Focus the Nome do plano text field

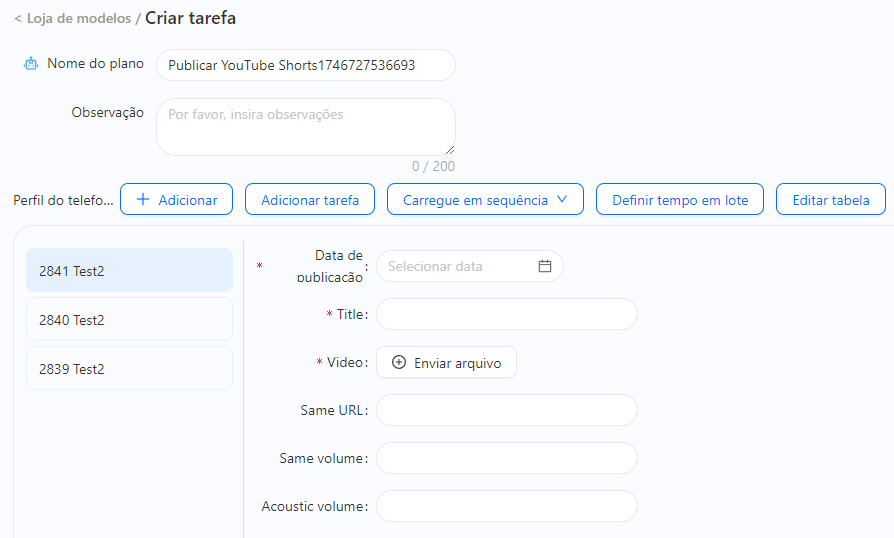306,65
